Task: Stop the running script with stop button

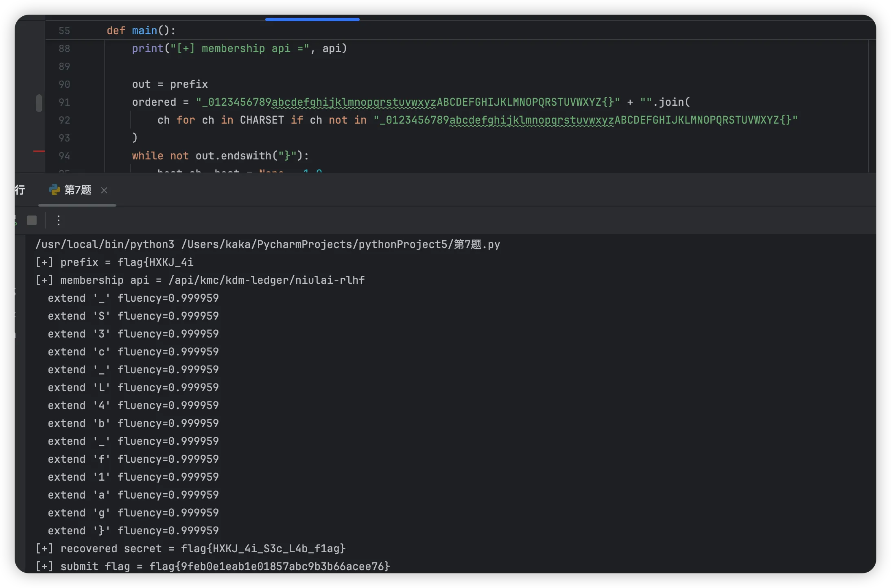Action: [x=32, y=220]
